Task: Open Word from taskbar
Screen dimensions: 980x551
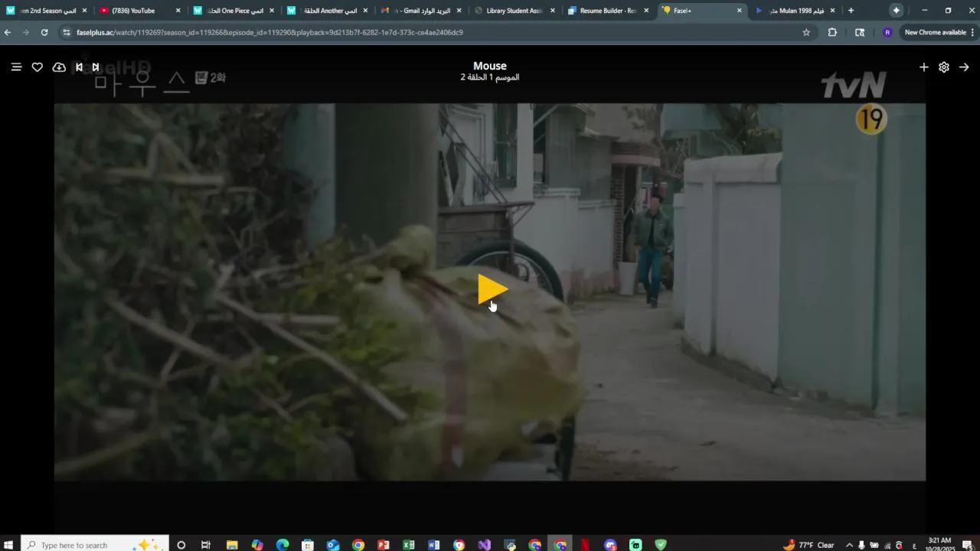Action: point(434,545)
